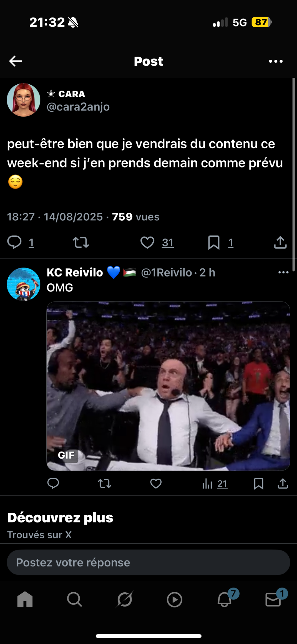Open Messages with the envelope icon

(x=273, y=599)
